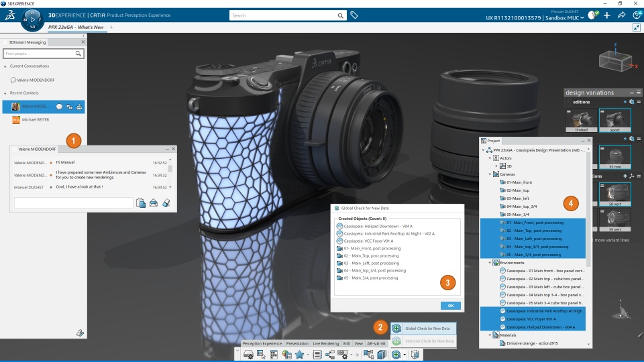This screenshot has height=362, width=644.
Task: Collapse the Actors node in Project tree
Action: (x=490, y=158)
